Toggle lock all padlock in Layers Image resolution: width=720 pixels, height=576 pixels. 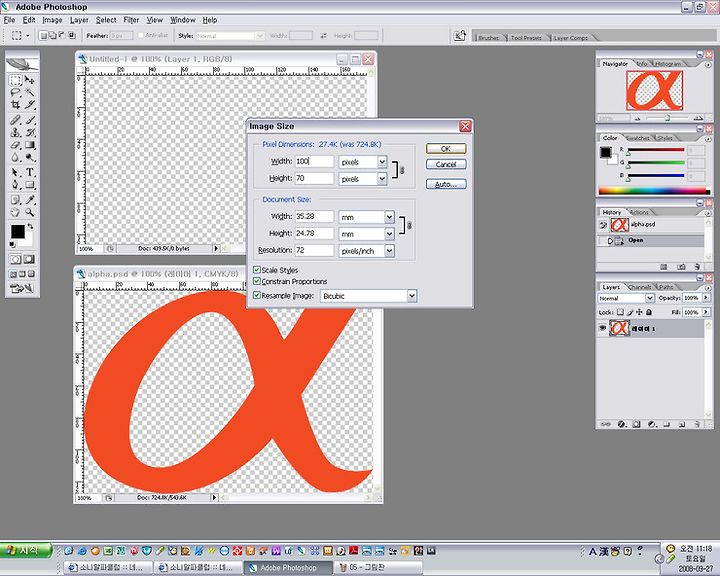click(649, 312)
